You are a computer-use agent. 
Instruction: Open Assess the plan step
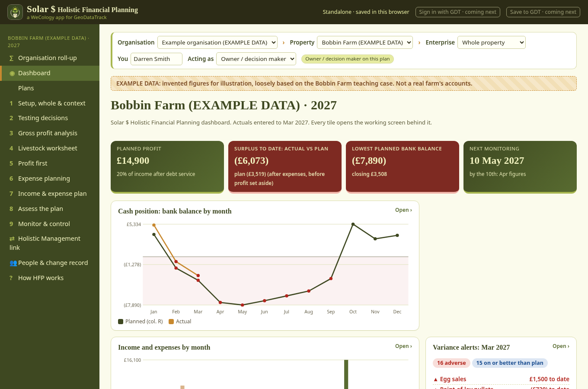click(x=50, y=209)
